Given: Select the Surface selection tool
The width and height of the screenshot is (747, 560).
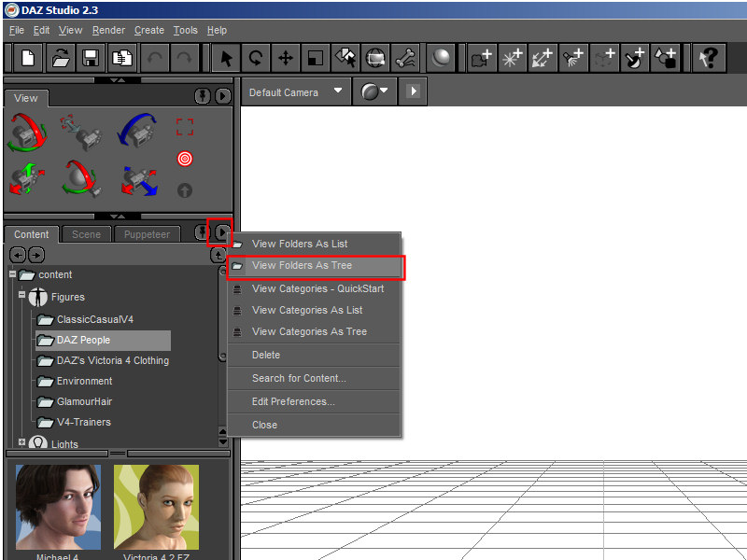Looking at the screenshot, I should point(345,58).
